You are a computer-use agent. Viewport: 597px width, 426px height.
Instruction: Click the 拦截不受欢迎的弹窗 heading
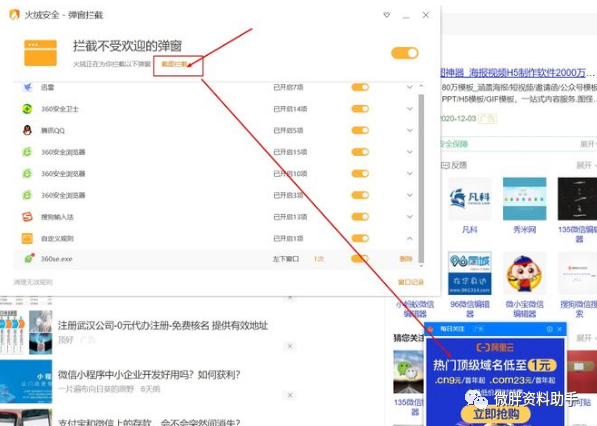coord(127,46)
